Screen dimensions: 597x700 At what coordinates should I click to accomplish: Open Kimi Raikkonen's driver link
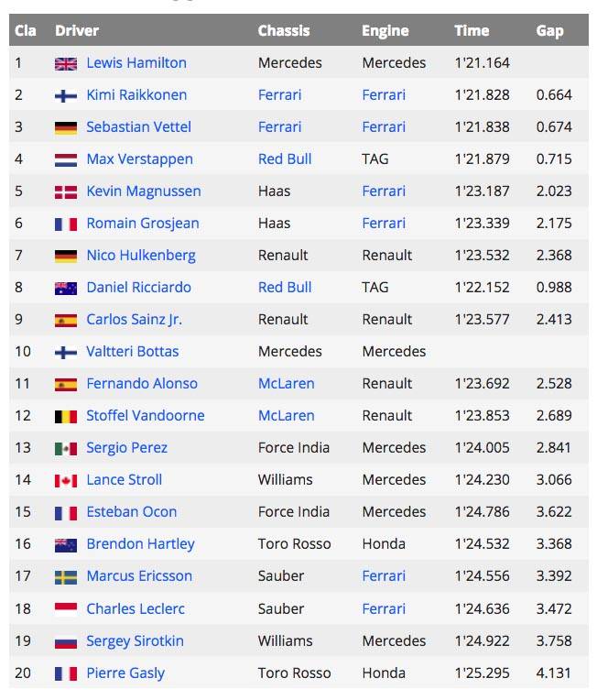pyautogui.click(x=136, y=95)
